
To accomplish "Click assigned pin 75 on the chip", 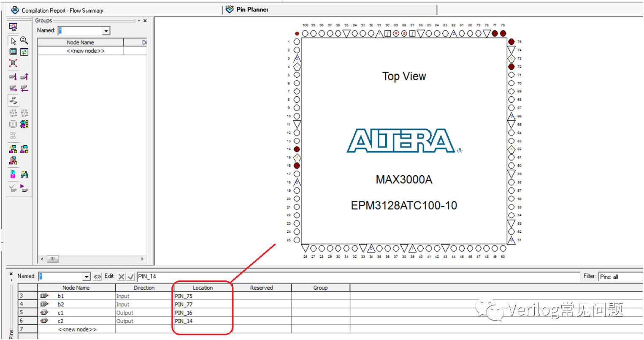I will [x=511, y=41].
